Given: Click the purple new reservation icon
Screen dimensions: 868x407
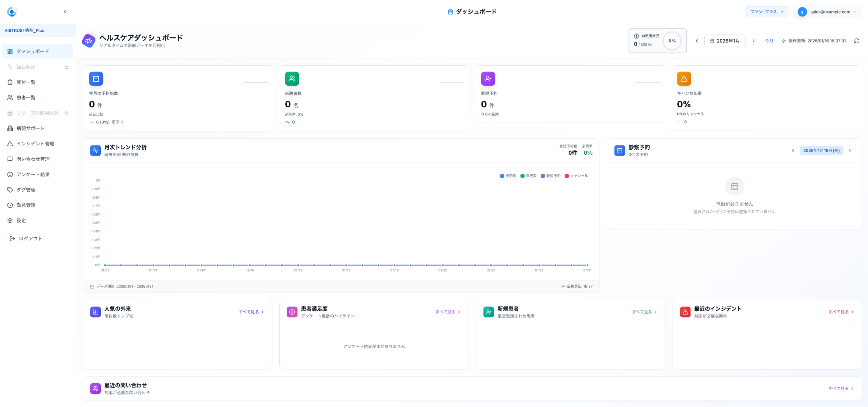Looking at the screenshot, I should tap(488, 79).
